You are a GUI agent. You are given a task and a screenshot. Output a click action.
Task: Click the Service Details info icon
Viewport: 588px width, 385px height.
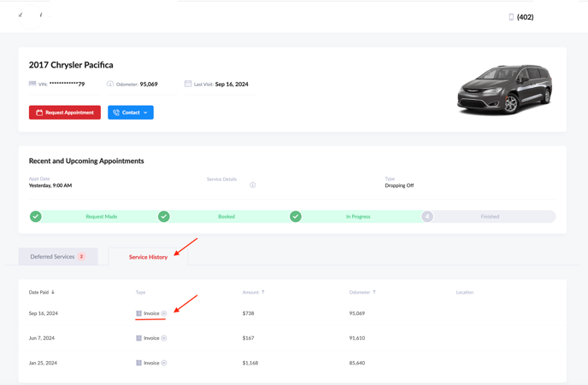(x=253, y=185)
